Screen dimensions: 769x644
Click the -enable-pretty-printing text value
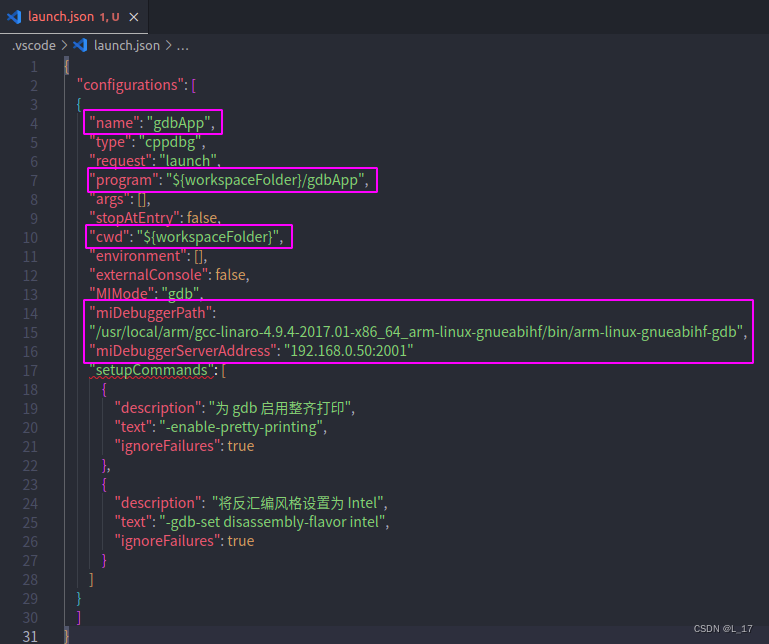tap(243, 426)
